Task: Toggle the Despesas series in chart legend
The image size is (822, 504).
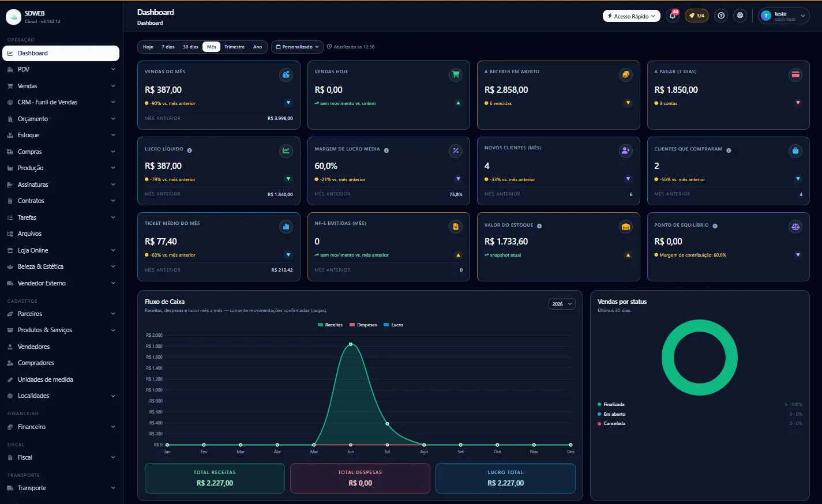Action: 363,325
